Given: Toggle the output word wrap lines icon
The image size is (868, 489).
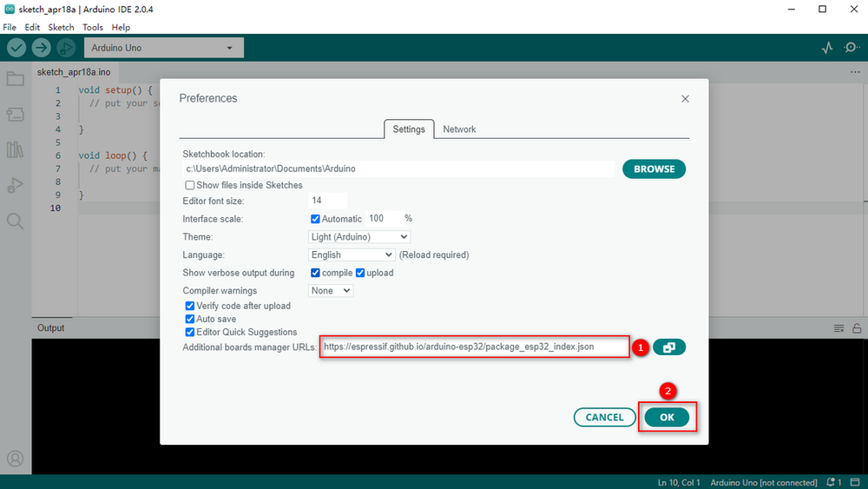Looking at the screenshot, I should tap(838, 328).
